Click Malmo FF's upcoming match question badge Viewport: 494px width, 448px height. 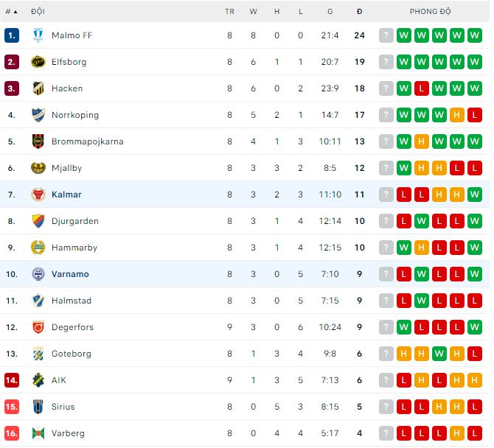[386, 35]
